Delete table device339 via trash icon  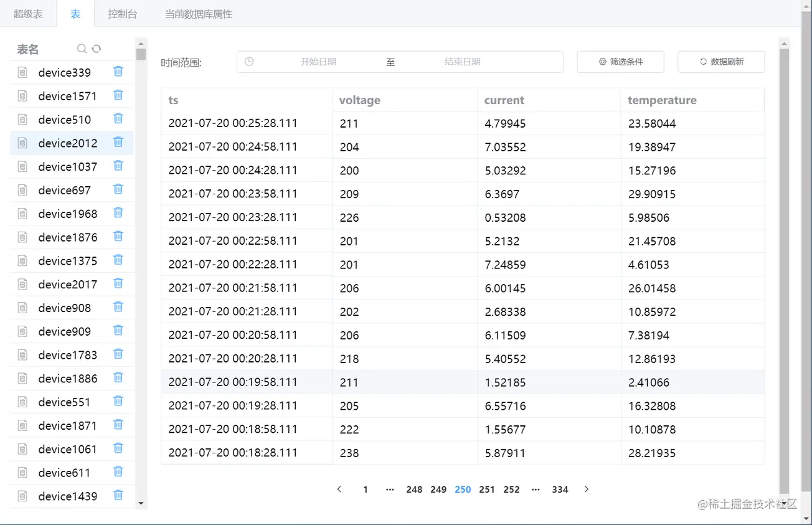click(118, 72)
